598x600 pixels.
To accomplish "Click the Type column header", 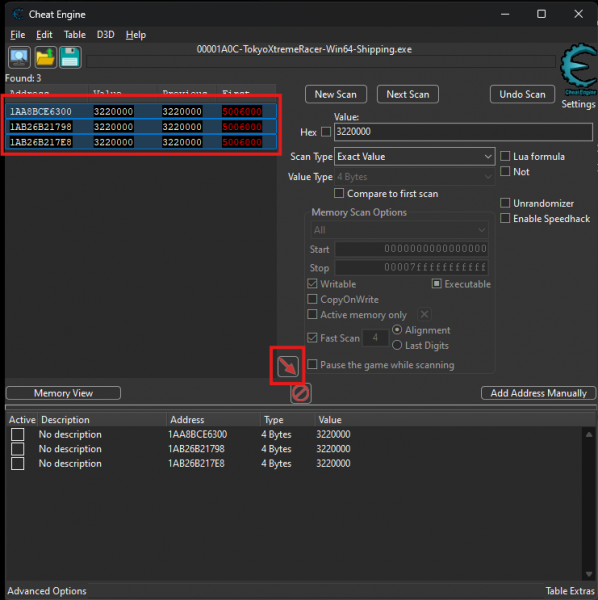I will coord(288,420).
